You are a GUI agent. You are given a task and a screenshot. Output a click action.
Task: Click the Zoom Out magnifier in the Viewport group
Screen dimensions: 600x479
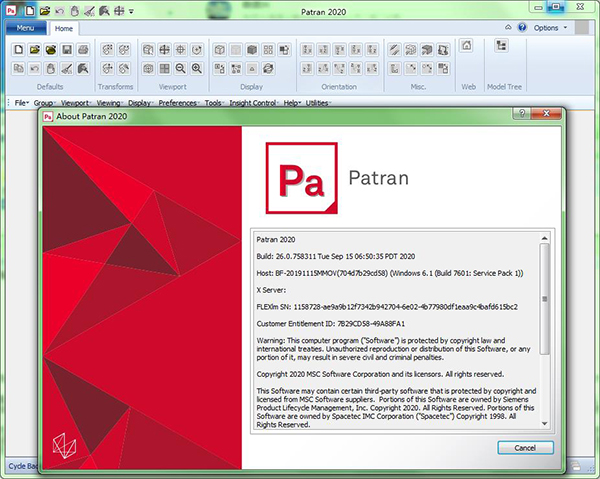click(181, 68)
